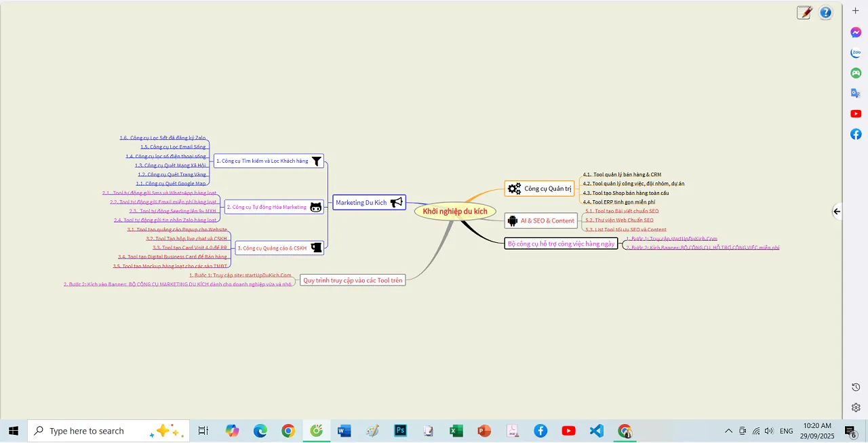Launch Photoshop from the taskbar
Viewport: 868px width, 443px height.
(400, 431)
